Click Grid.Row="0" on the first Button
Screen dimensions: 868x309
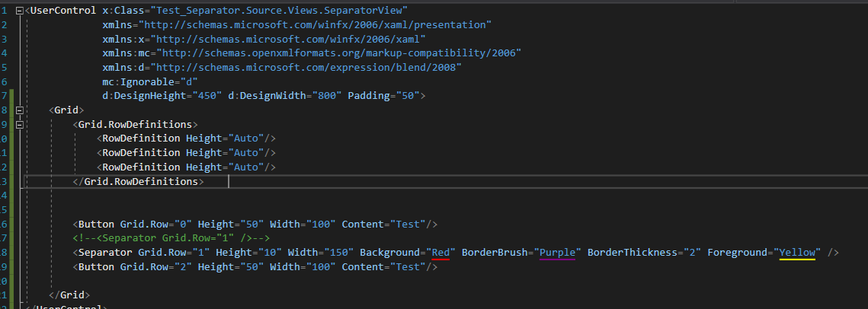156,225
